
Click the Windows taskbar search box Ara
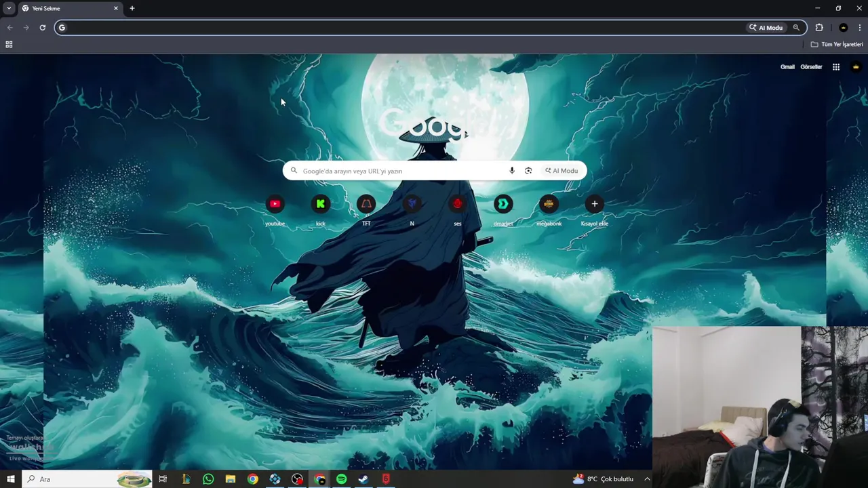tap(87, 479)
